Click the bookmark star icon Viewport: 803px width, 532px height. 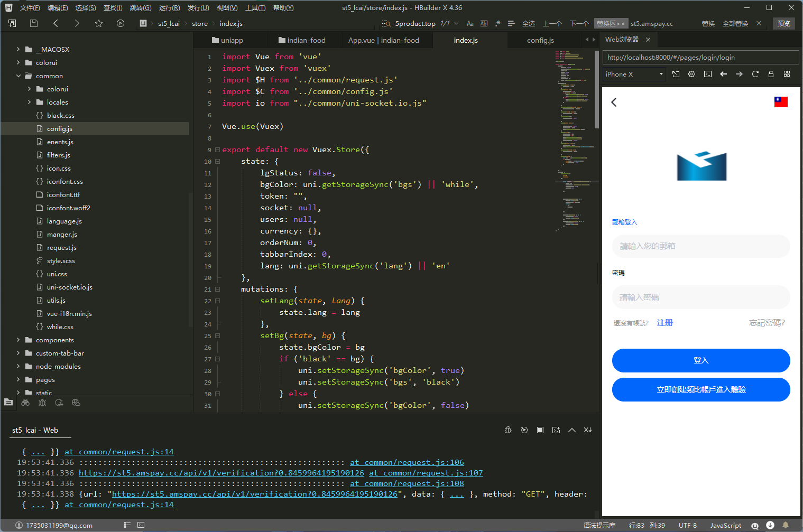point(99,23)
